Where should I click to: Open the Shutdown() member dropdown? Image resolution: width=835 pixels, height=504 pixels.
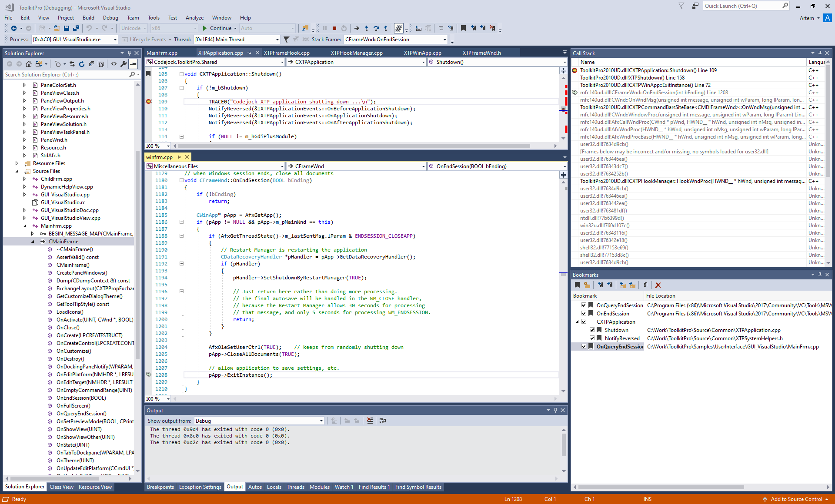[564, 62]
